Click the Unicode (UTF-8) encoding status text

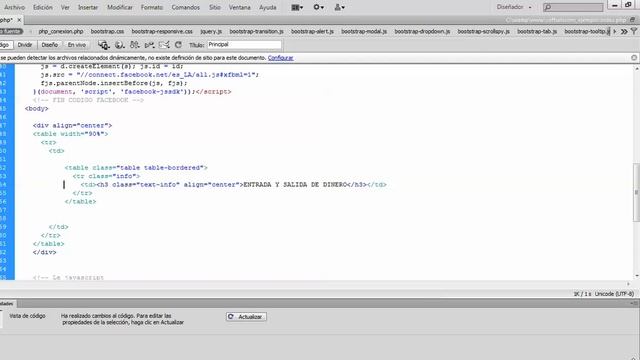pos(614,294)
